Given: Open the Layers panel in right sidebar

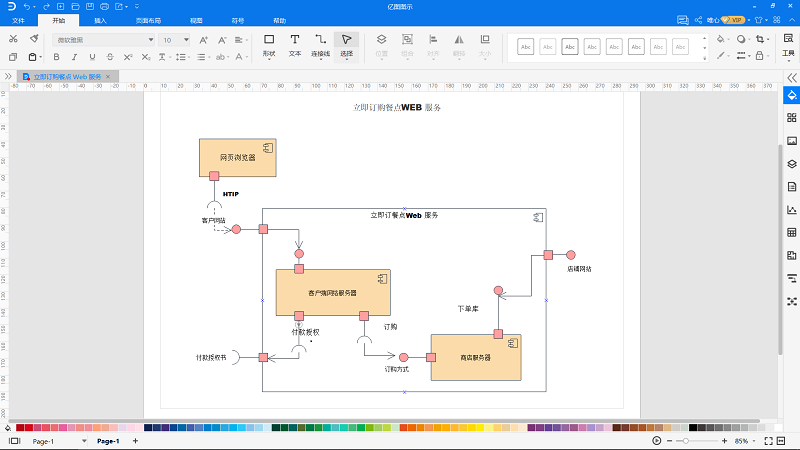Looking at the screenshot, I should (x=791, y=164).
